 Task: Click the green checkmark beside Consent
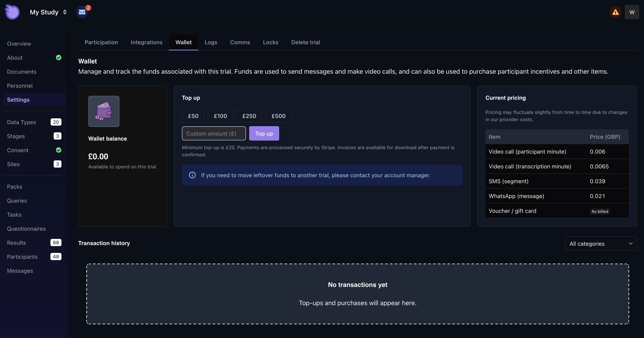[x=58, y=150]
